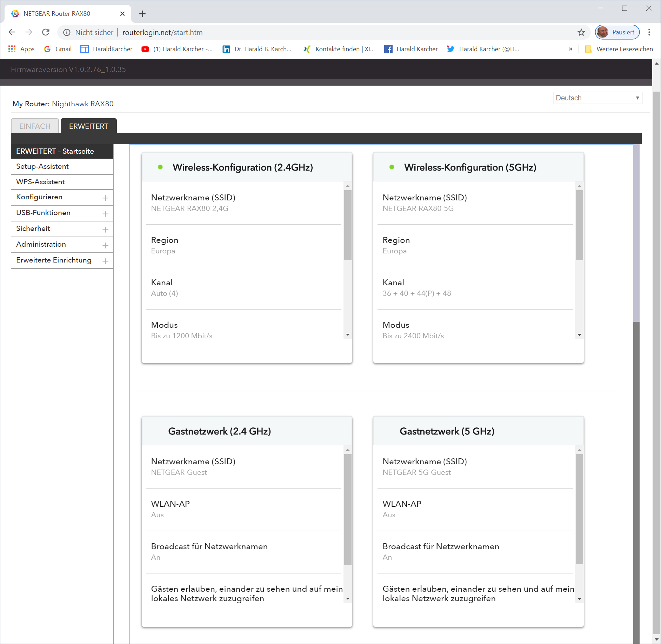Open the WPS-Assistent page
The height and width of the screenshot is (644, 661).
(x=40, y=182)
